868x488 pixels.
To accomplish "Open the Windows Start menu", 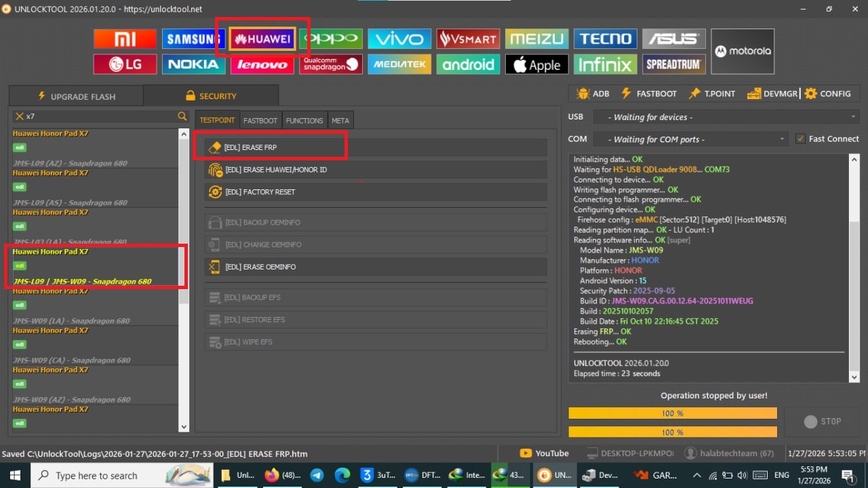I will (x=14, y=475).
